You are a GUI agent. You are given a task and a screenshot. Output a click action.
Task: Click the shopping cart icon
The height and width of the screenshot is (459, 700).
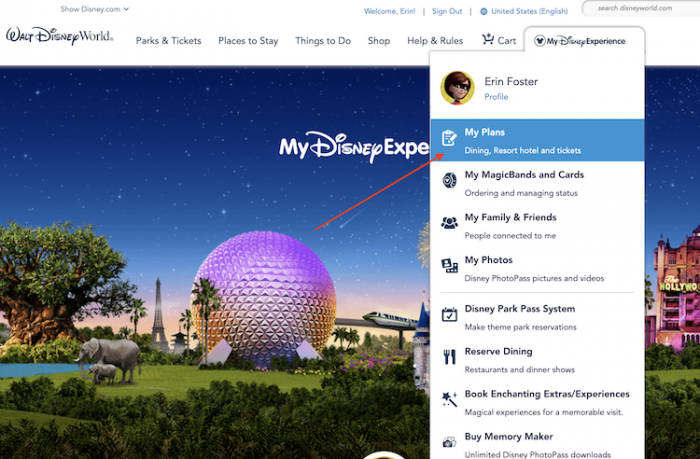click(x=488, y=39)
